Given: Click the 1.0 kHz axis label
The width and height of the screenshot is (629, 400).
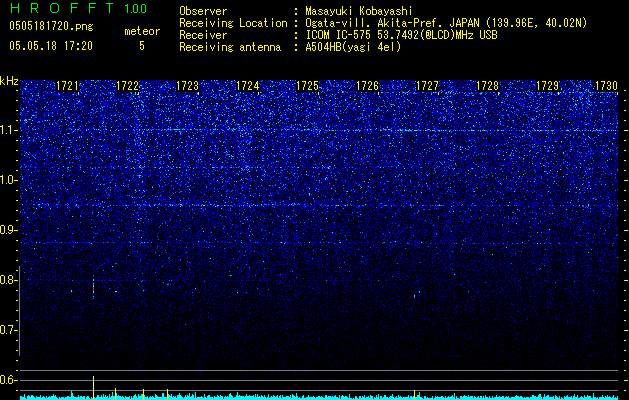Looking at the screenshot, I should coord(9,180).
